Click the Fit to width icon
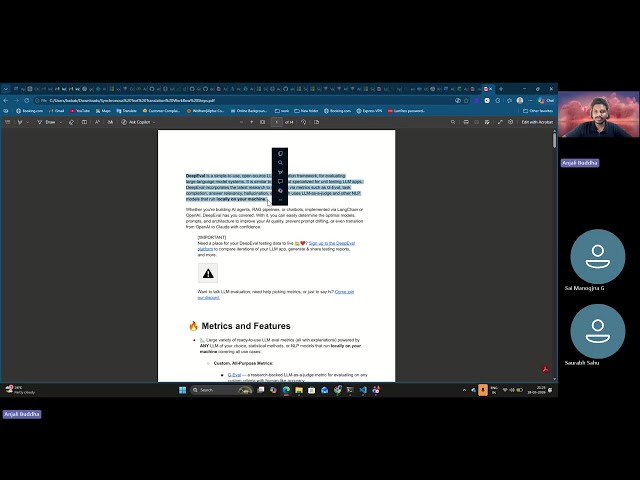The width and height of the screenshot is (640, 480). [x=262, y=122]
